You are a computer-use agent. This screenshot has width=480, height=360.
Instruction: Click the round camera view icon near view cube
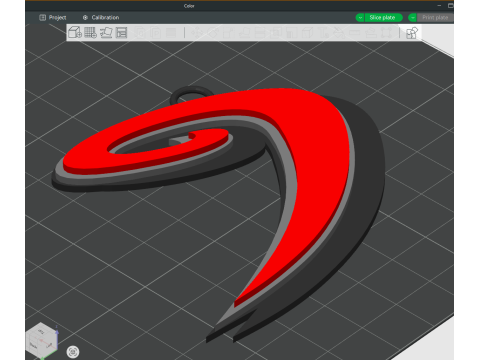[x=73, y=352]
